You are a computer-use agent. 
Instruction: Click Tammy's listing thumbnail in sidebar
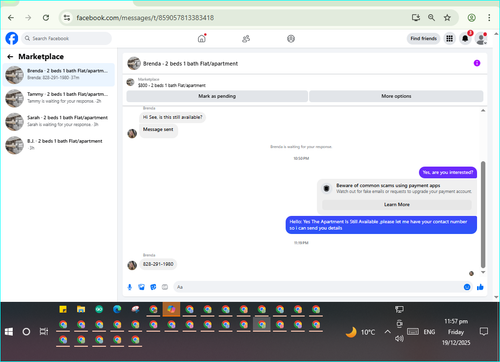14,98
